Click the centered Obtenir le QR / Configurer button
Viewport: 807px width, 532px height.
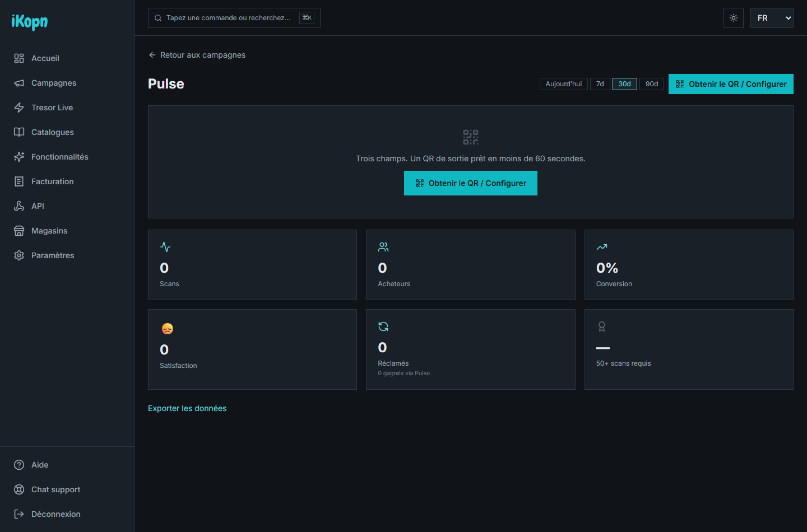pyautogui.click(x=471, y=183)
